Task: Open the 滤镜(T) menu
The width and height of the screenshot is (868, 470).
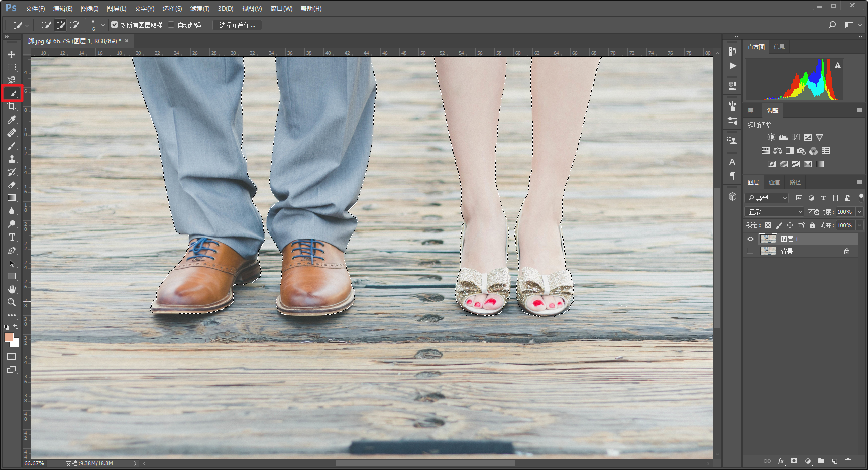Action: pos(199,9)
